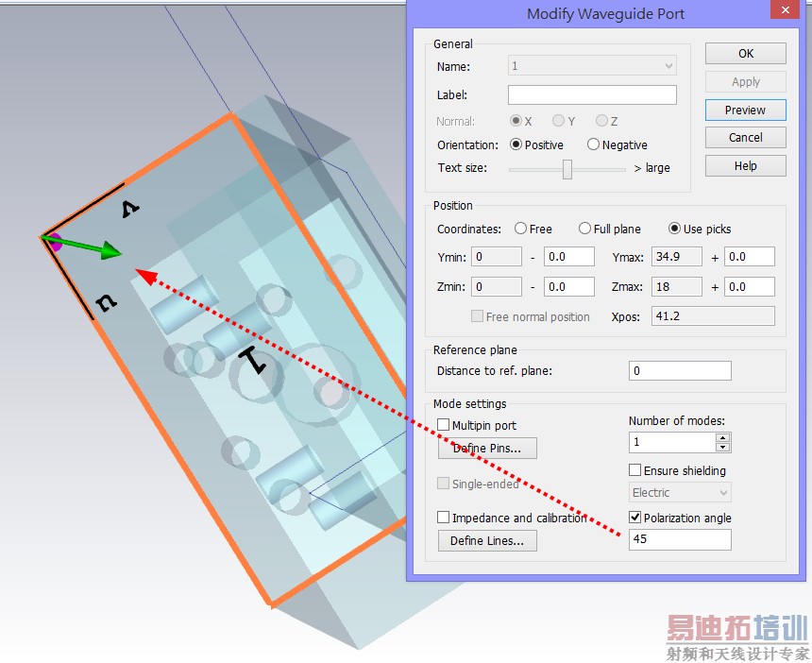
Task: Click the port number 1 label in 3D view
Action: click(x=253, y=360)
